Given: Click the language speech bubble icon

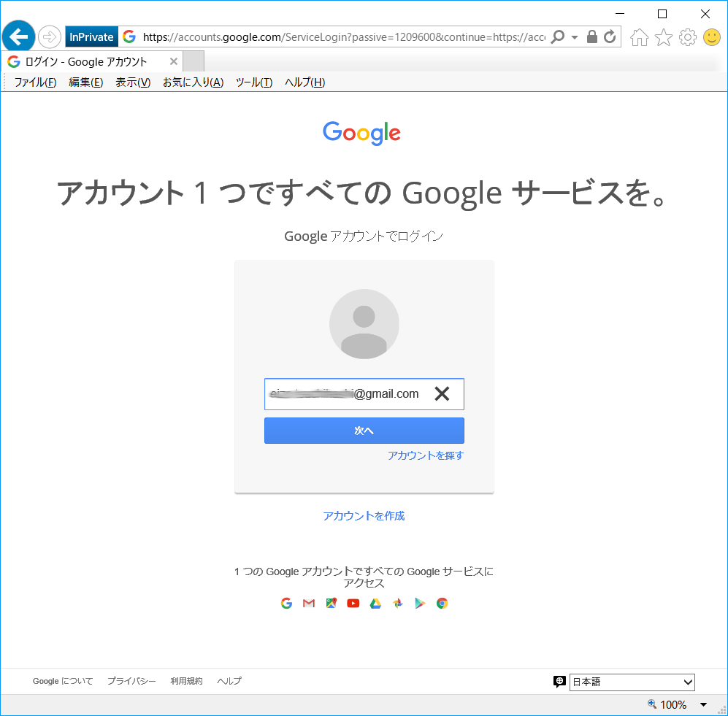Looking at the screenshot, I should pos(559,682).
